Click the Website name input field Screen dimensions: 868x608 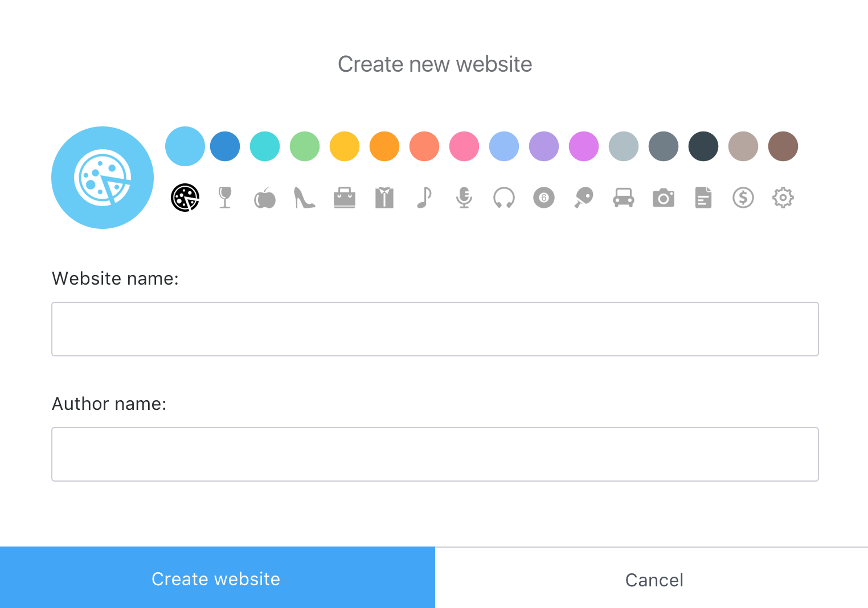click(x=435, y=329)
